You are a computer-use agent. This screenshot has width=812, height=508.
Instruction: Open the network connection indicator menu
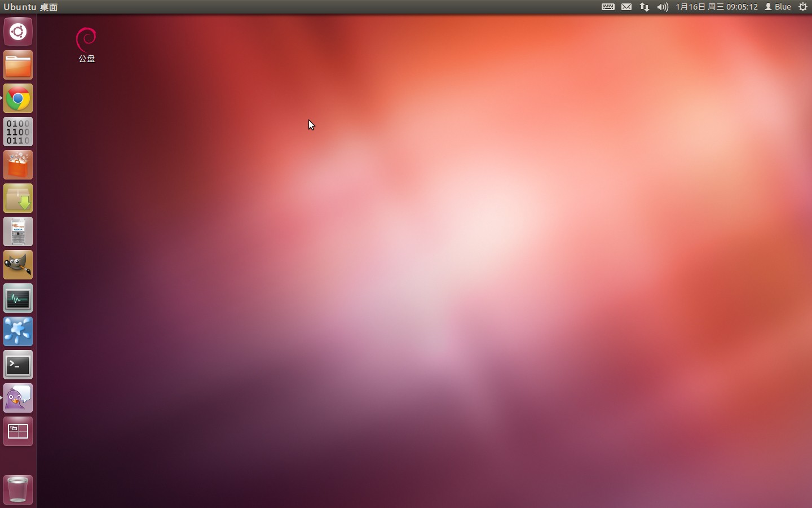click(x=644, y=7)
